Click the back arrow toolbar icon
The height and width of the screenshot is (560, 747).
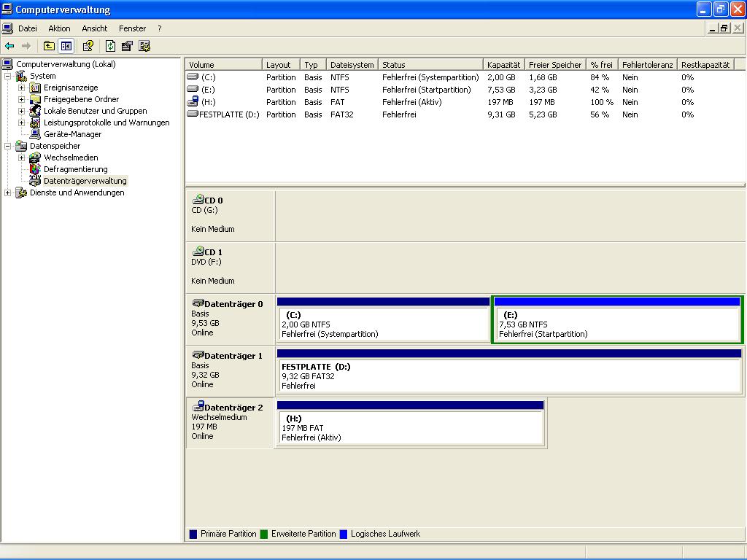pos(9,46)
